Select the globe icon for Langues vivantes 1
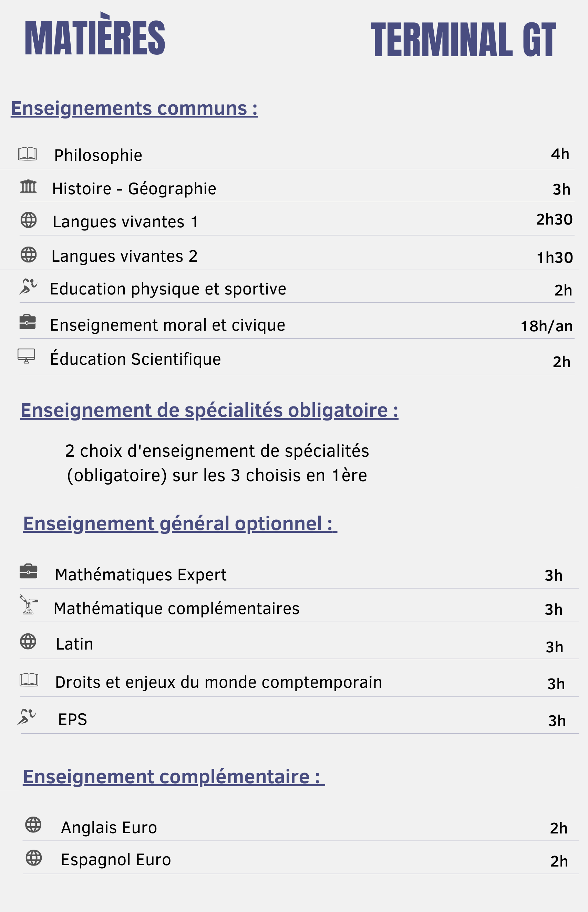The height and width of the screenshot is (912, 588). tap(29, 220)
